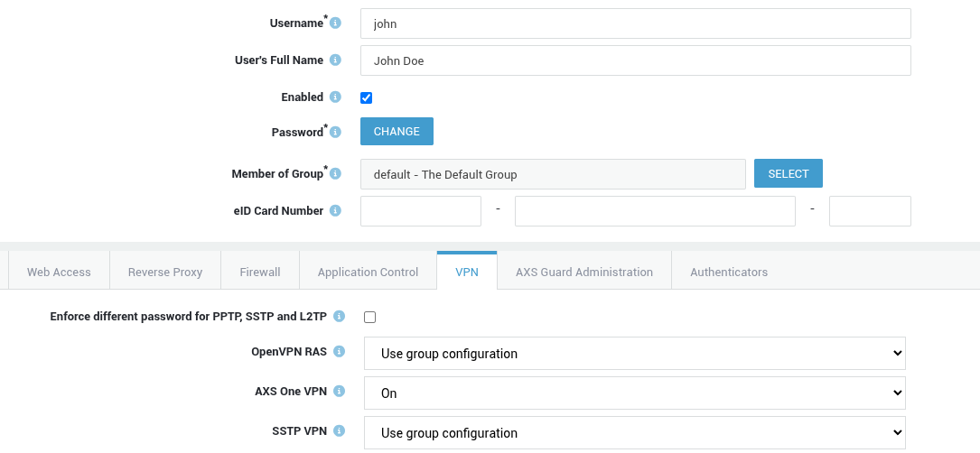Tick Enforce different password for PPTP, SSTP and L2TP
The image size is (980, 453).
pyautogui.click(x=370, y=317)
